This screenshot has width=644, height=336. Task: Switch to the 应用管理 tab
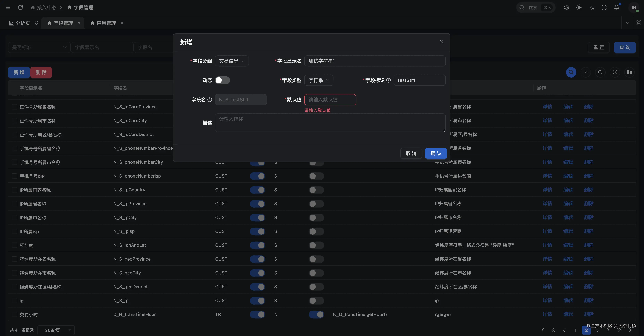click(106, 23)
